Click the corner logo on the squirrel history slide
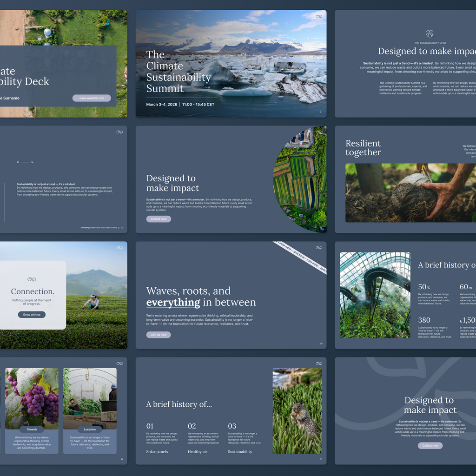 (319, 364)
